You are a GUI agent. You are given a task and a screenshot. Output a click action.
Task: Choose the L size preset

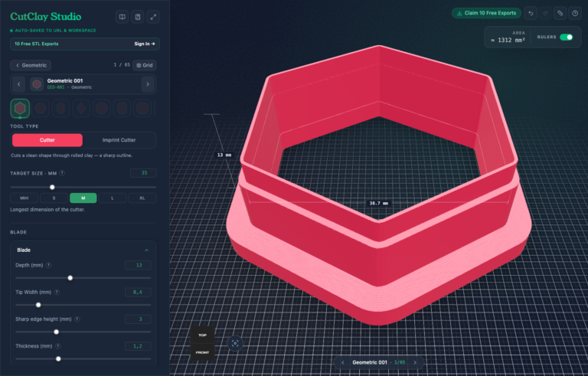(113, 198)
